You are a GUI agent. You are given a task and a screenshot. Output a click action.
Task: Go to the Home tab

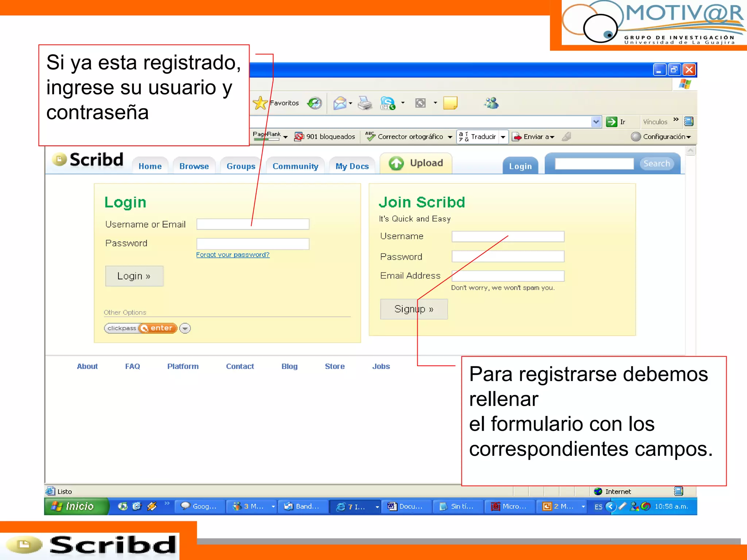coord(150,166)
